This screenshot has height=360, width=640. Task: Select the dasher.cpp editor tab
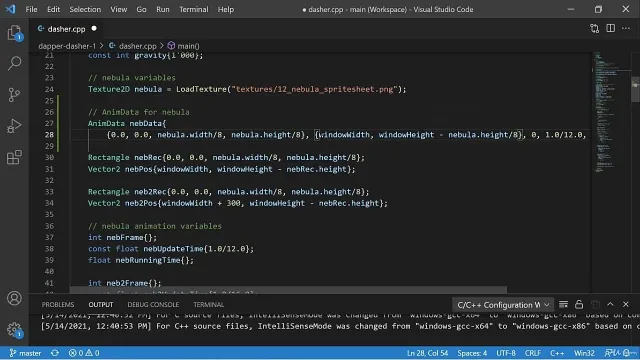(x=65, y=29)
